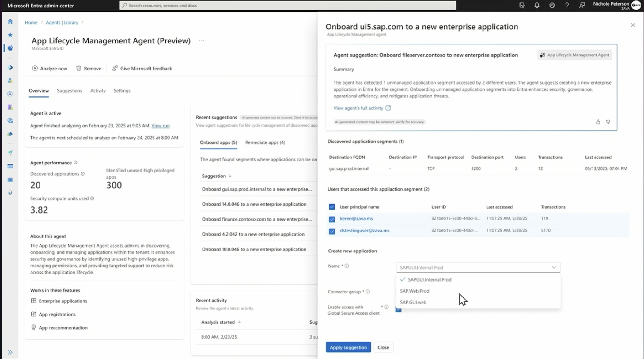Toggle the select-all User principal name checkbox
This screenshot has height=359, width=644.
[332, 207]
